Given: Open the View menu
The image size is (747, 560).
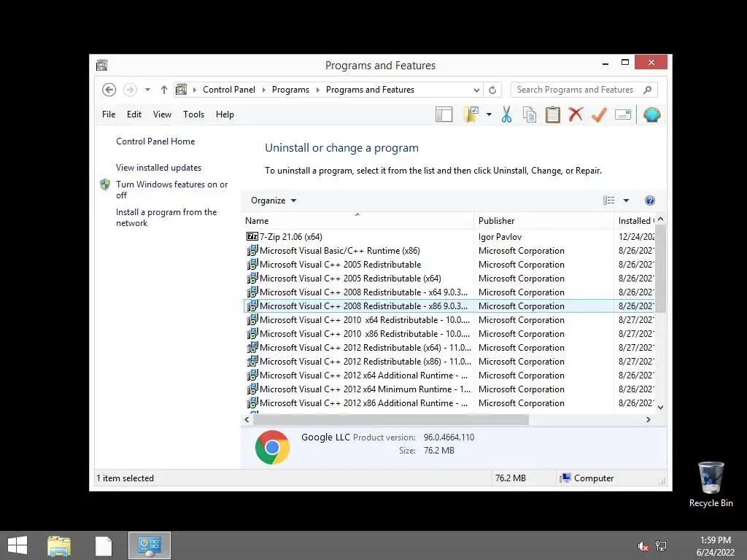Looking at the screenshot, I should [x=162, y=114].
